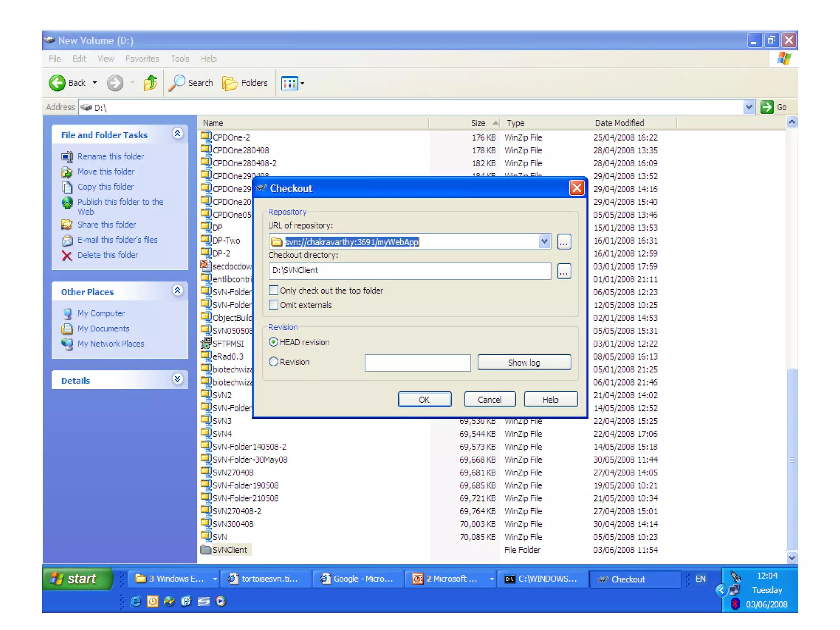Open Search with the magnifier icon
This screenshot has width=840, height=630.
click(178, 83)
